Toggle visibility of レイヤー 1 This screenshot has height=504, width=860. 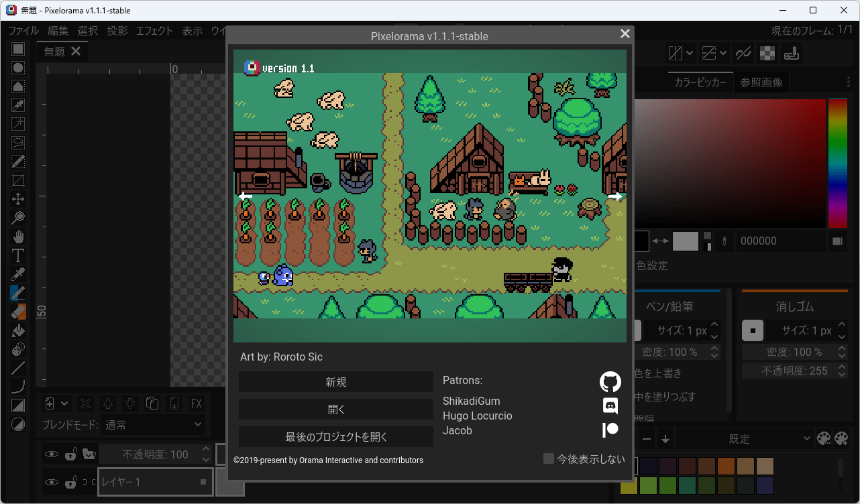point(52,482)
